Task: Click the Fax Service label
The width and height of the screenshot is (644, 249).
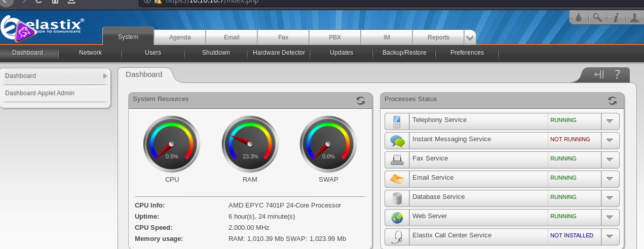Action: (x=430, y=158)
